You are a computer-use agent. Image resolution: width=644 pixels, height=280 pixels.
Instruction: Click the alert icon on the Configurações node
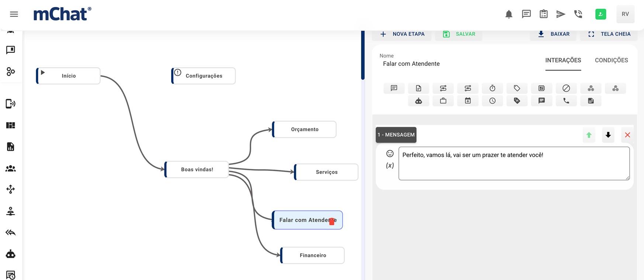[178, 72]
